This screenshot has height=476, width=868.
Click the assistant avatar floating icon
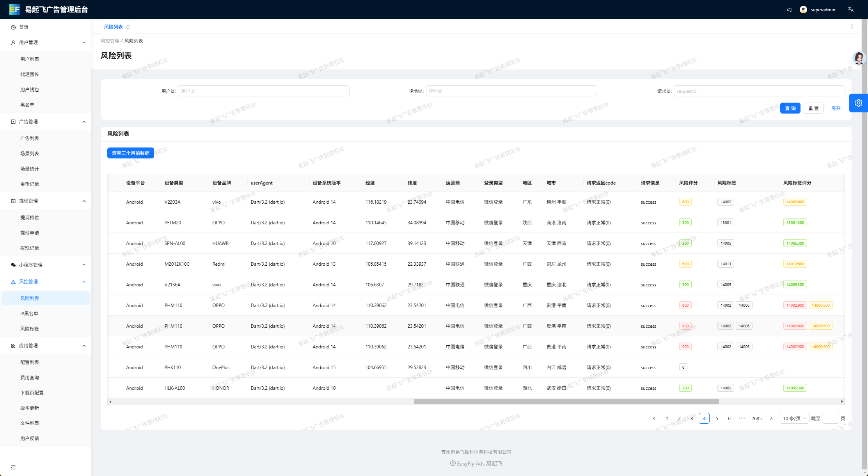coord(859,58)
